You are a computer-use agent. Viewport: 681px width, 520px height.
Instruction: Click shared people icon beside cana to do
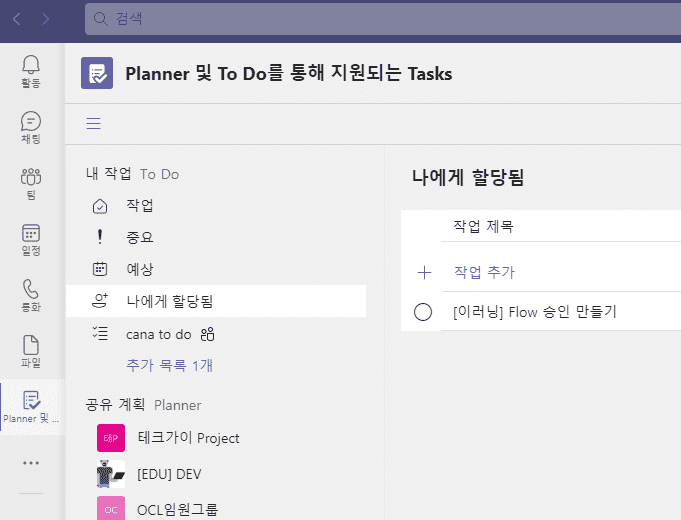point(208,335)
